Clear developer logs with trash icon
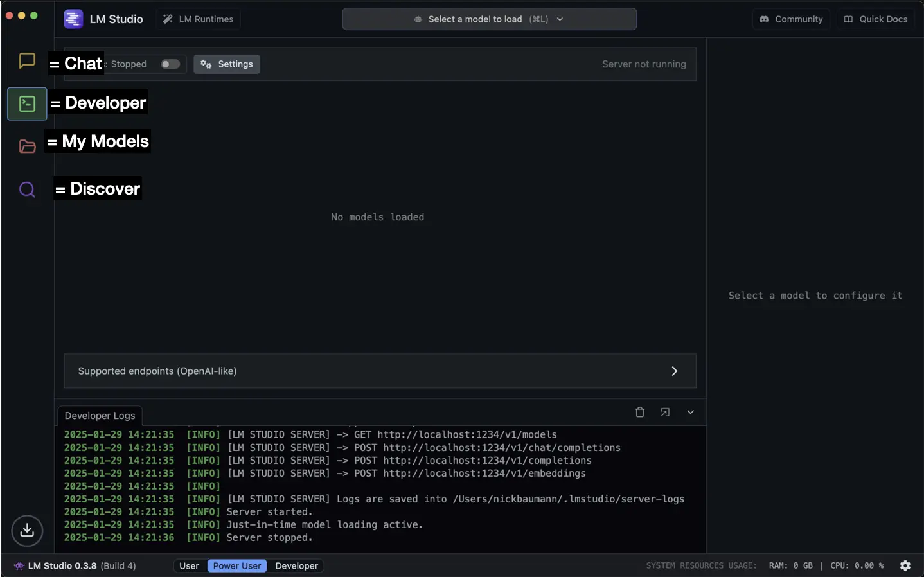 [639, 413]
